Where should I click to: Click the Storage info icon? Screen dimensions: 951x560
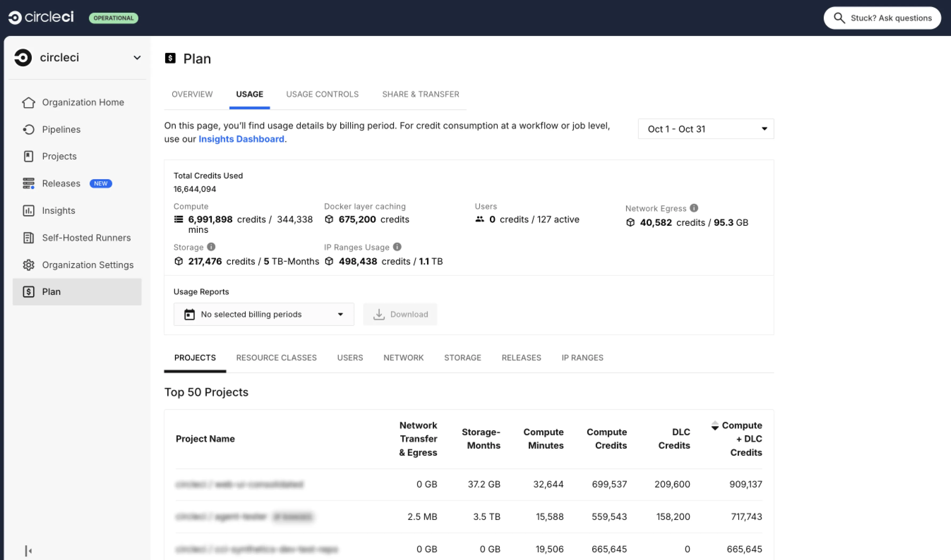click(x=211, y=247)
